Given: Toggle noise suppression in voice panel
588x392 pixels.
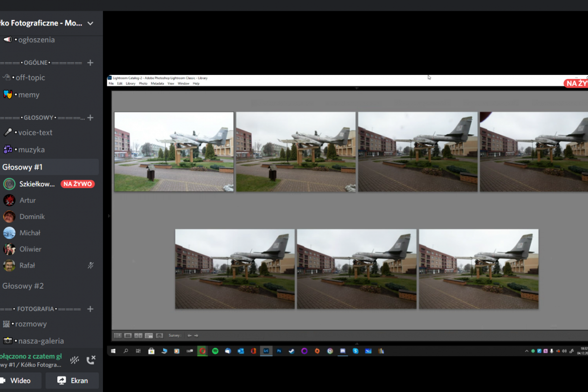Looking at the screenshot, I should coord(74,360).
